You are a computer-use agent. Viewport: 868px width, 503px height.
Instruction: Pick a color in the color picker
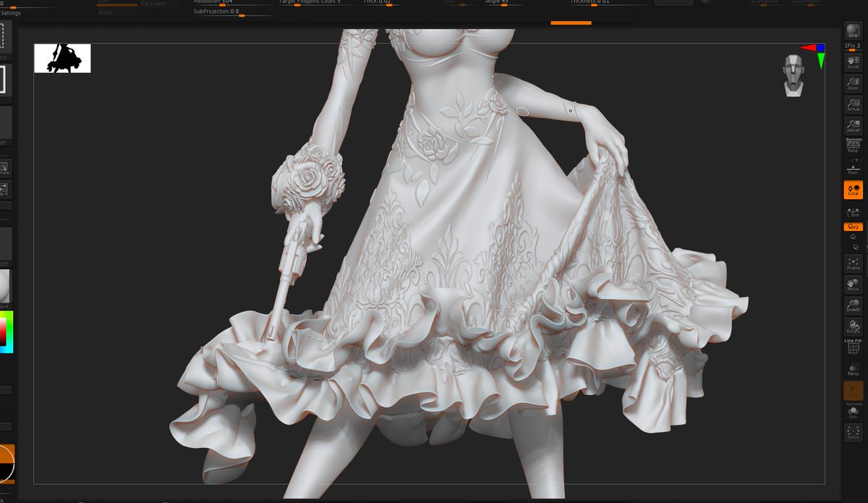point(7,331)
